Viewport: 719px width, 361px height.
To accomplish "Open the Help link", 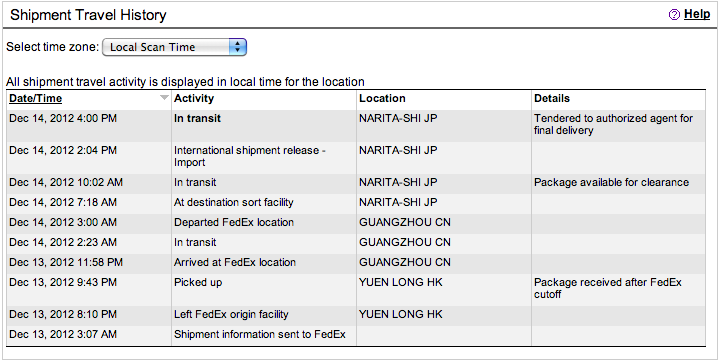I will [x=697, y=14].
